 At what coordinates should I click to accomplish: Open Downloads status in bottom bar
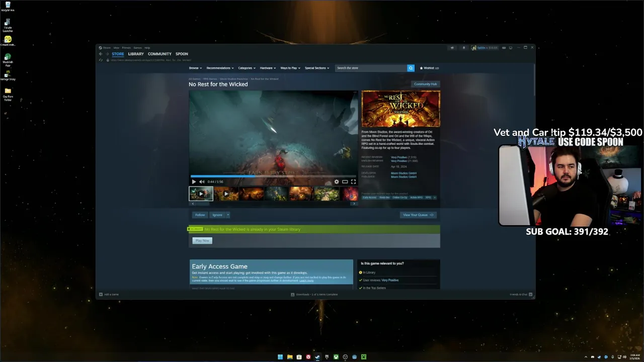pyautogui.click(x=314, y=294)
